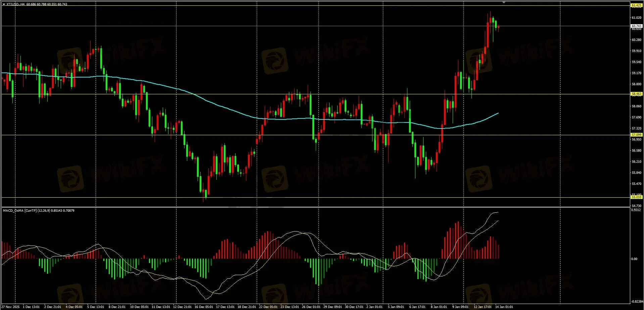Click the XTIUSD.,H4 chart title text
The image size is (644, 310).
click(x=16, y=4)
